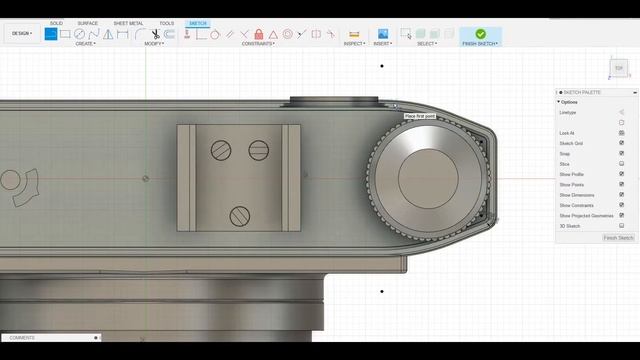Enable the 3D Sketch checkbox
640x360 pixels.
pyautogui.click(x=622, y=226)
